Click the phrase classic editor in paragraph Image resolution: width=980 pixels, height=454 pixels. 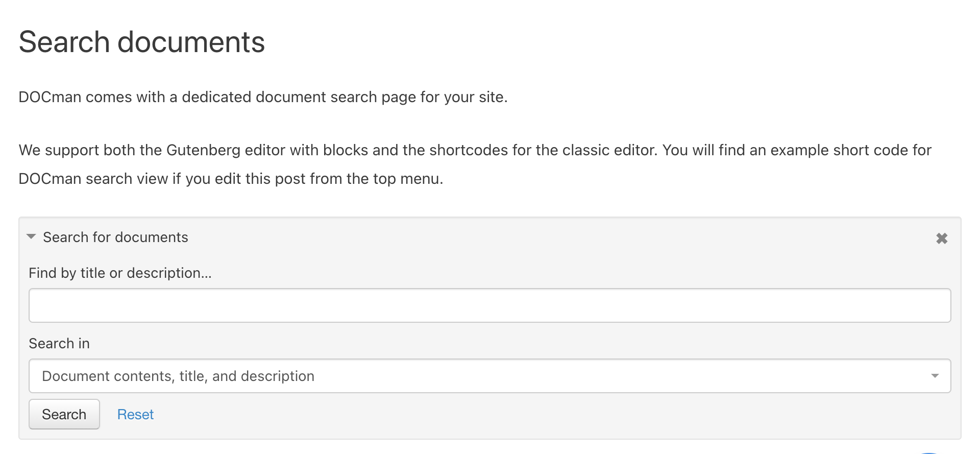tap(596, 150)
